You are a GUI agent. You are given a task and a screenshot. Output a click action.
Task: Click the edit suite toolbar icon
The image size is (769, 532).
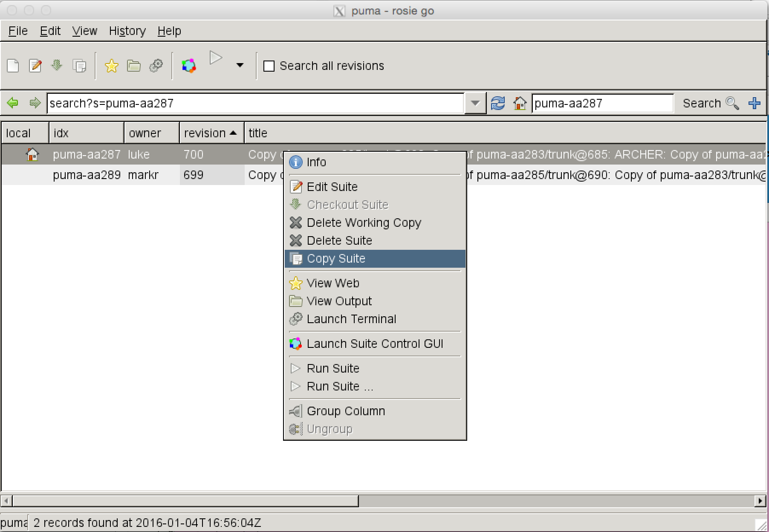pyautogui.click(x=35, y=66)
